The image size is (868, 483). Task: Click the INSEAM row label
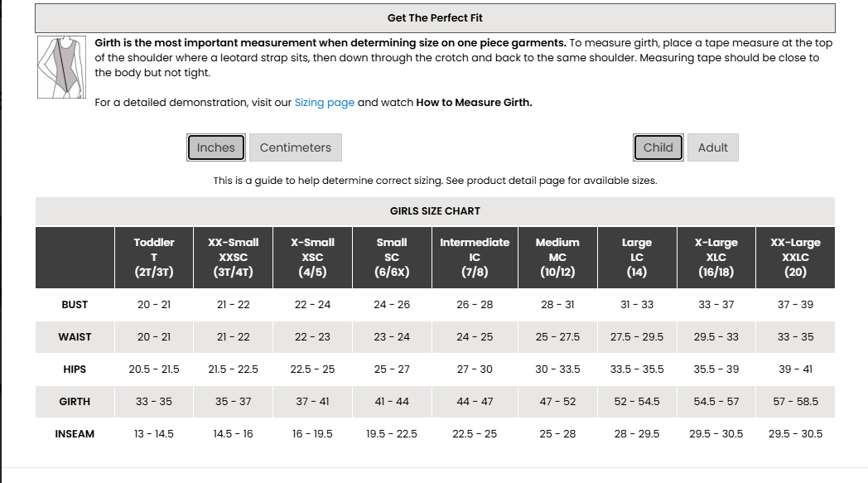point(75,434)
